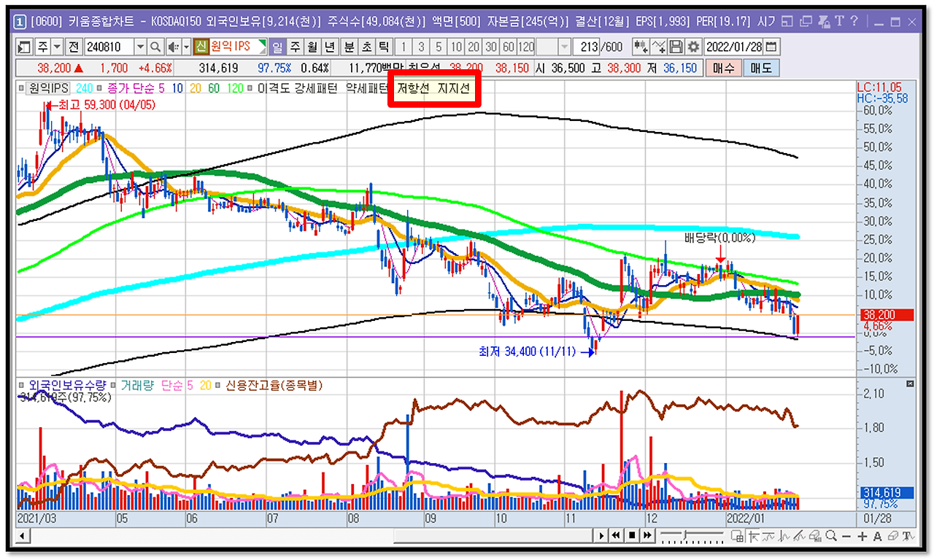Click the red 매수 buy button
The image size is (934, 560).
tap(724, 69)
